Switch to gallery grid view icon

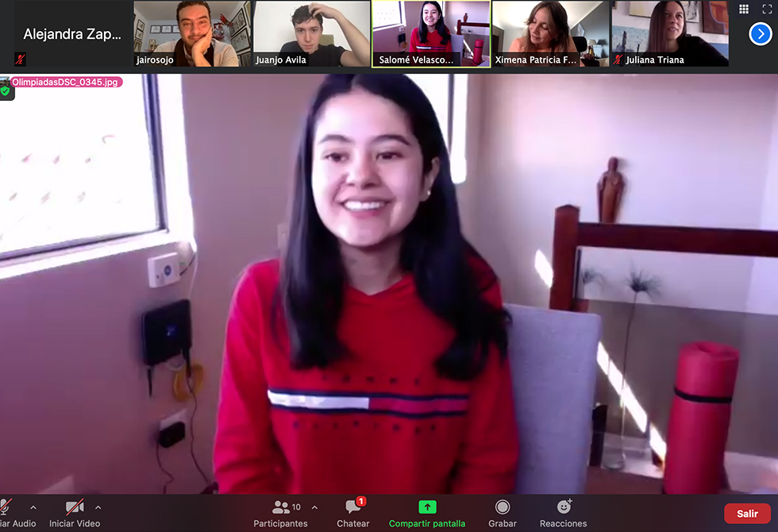click(744, 10)
